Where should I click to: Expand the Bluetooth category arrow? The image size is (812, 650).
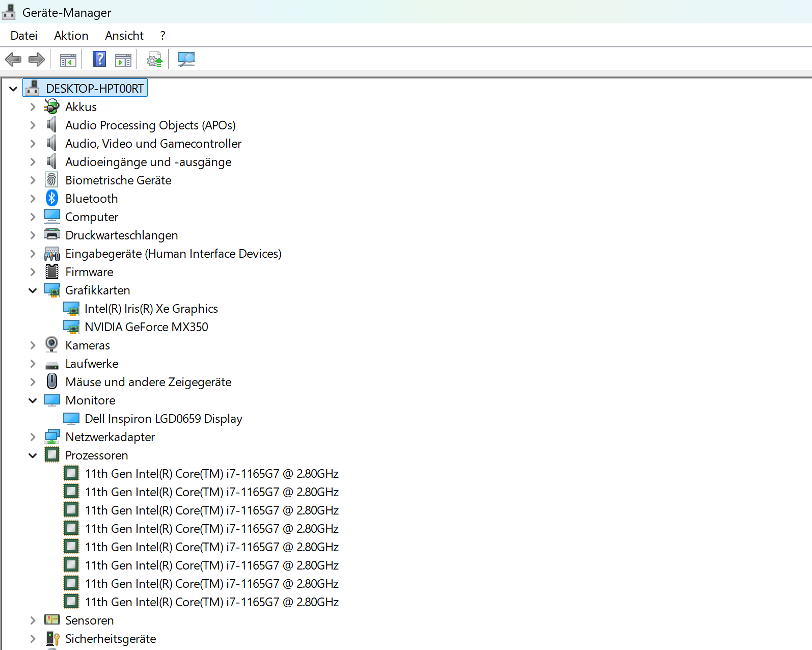coord(33,199)
